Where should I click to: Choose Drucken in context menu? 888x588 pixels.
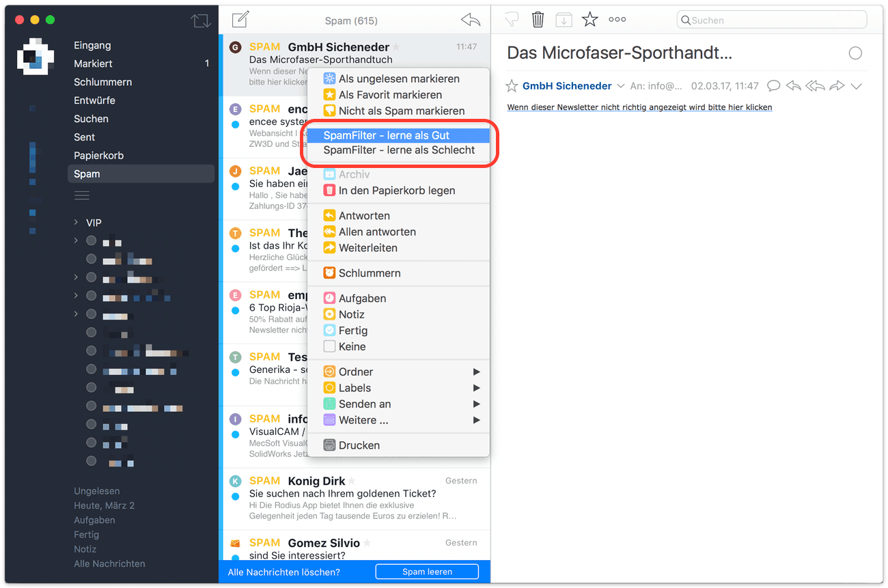click(x=398, y=445)
